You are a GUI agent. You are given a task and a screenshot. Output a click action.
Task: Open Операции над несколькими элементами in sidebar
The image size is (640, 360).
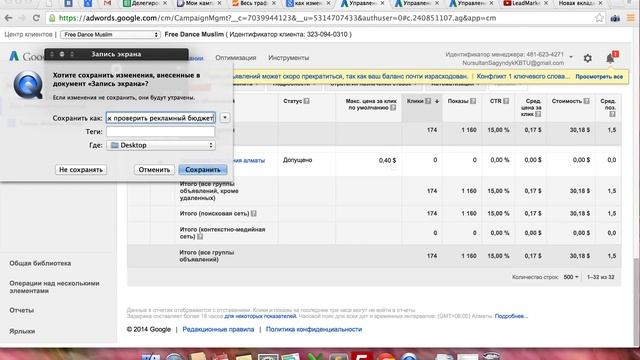[54, 287]
